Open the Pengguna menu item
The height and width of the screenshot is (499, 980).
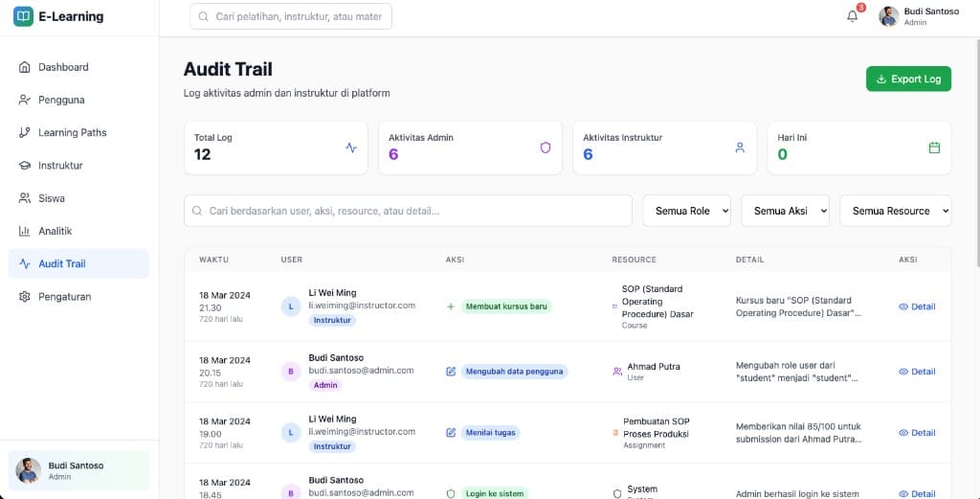78,100
